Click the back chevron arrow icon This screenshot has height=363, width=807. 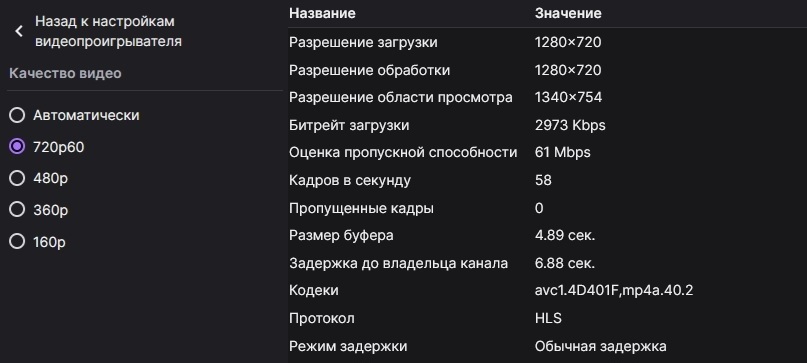[x=19, y=31]
